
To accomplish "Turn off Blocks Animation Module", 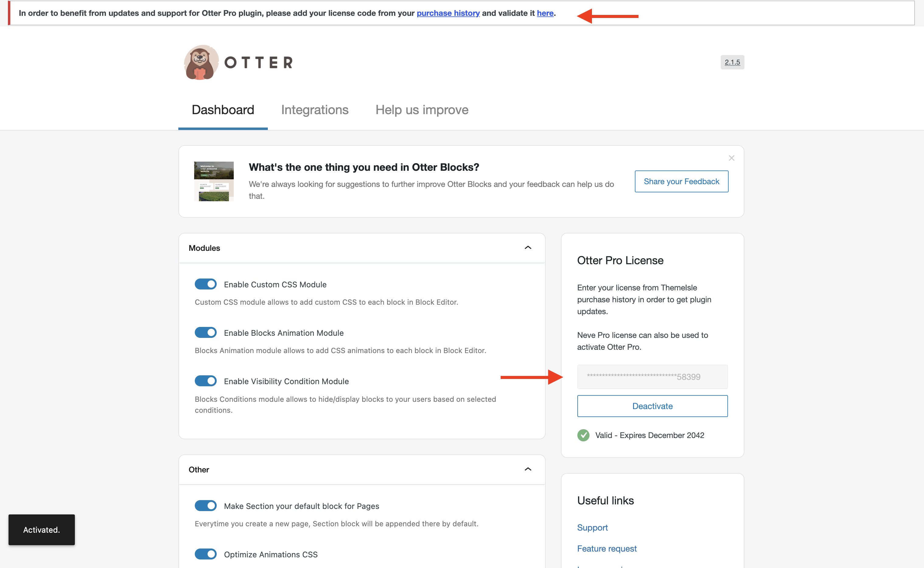I will [205, 332].
